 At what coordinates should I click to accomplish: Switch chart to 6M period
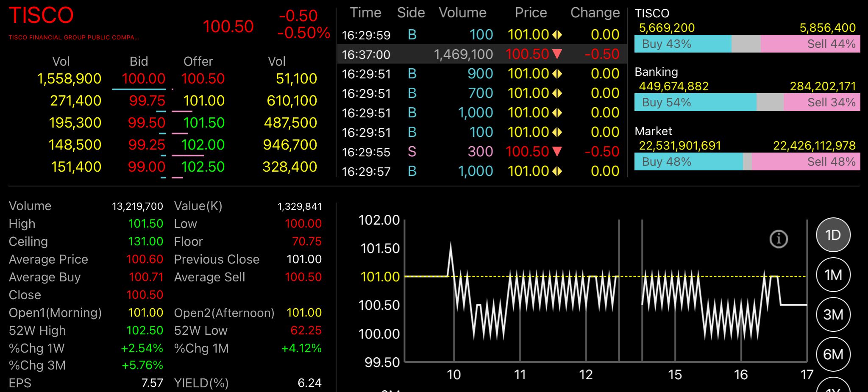pos(833,354)
